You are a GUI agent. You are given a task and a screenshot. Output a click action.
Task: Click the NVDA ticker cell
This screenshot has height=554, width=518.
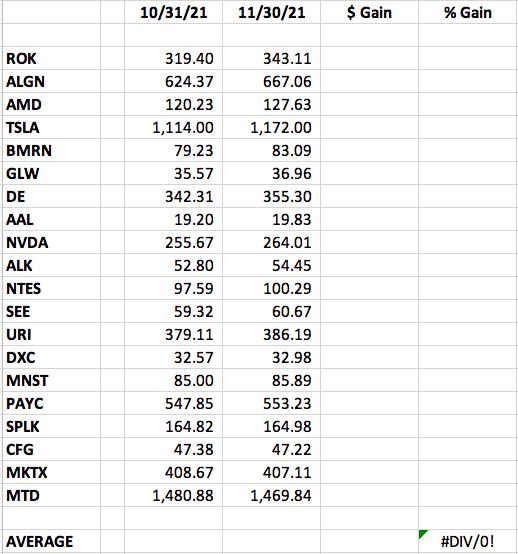(x=52, y=242)
